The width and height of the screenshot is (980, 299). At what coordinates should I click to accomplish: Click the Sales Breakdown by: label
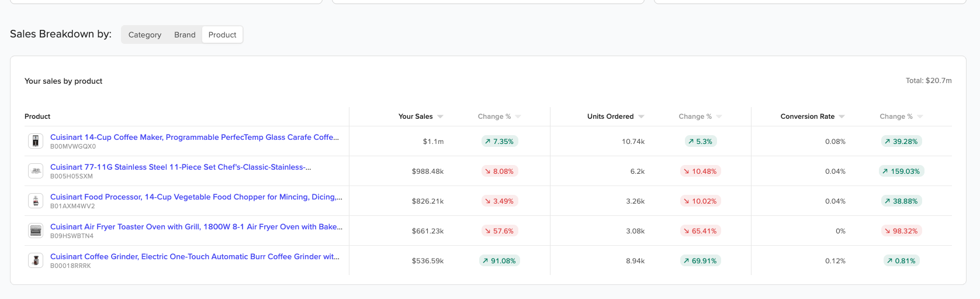[61, 34]
